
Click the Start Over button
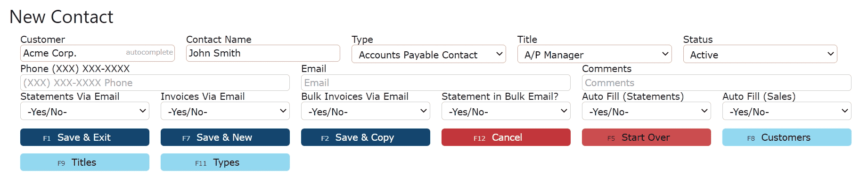[647, 137]
